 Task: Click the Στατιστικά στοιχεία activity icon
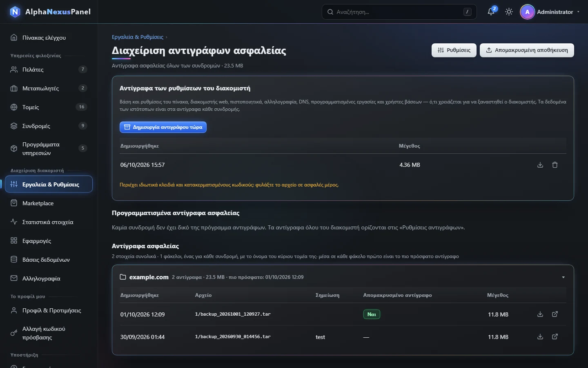[x=14, y=222]
